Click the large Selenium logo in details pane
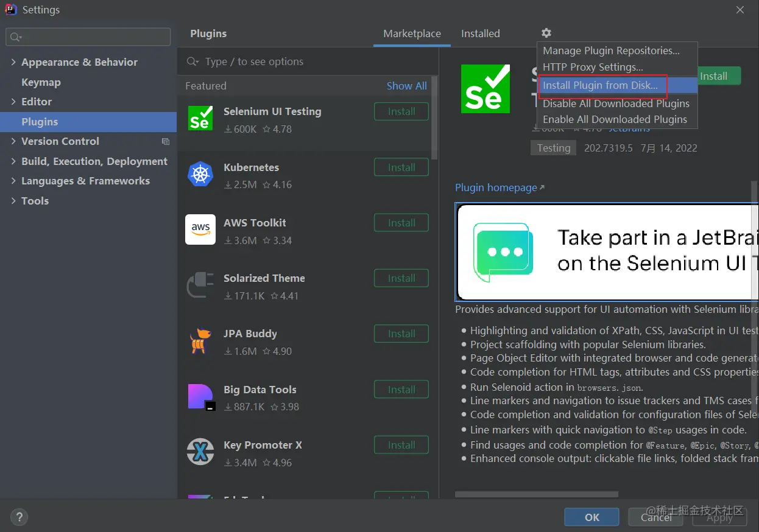Screen dimensions: 759x532 pos(485,89)
